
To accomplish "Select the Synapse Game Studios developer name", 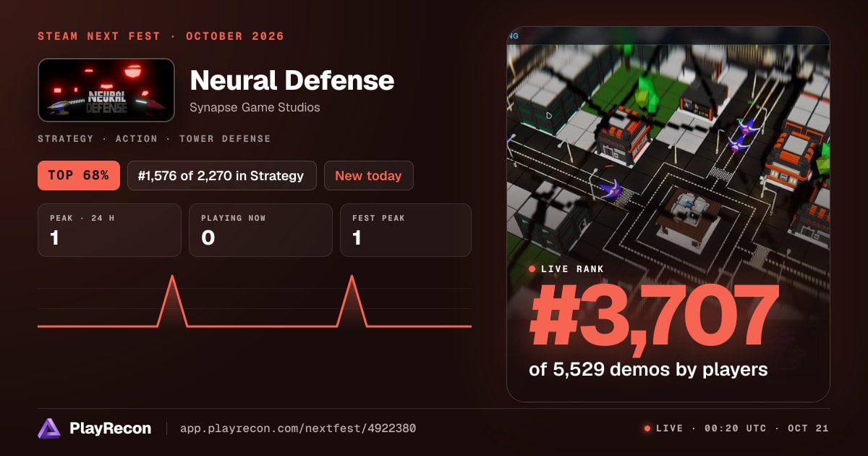I will tap(255, 107).
